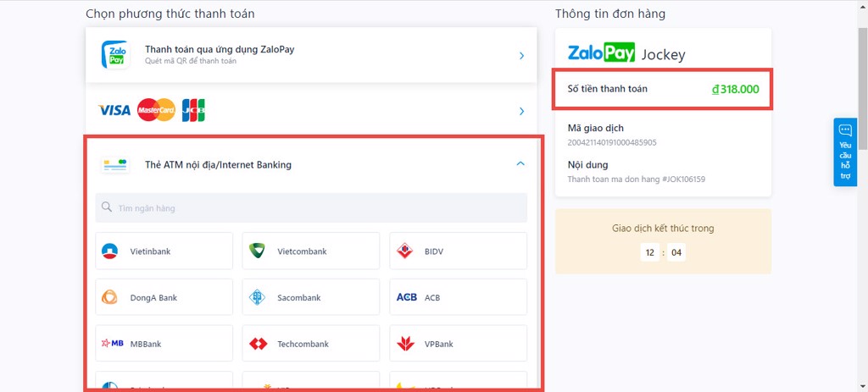
Task: Click the chat bubble support icon
Action: [845, 130]
